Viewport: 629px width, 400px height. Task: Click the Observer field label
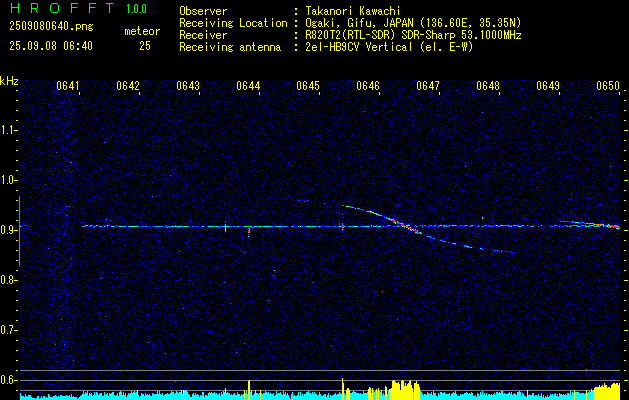[x=203, y=11]
